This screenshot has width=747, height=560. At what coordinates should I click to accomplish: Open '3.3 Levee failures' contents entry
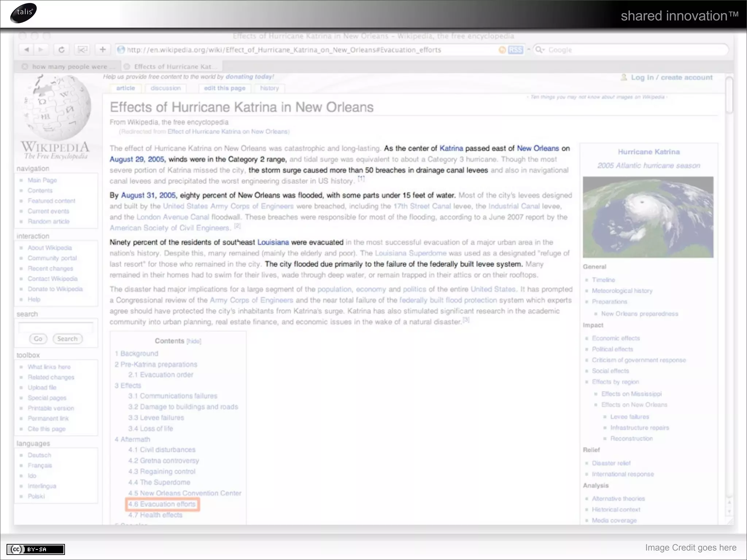156,418
